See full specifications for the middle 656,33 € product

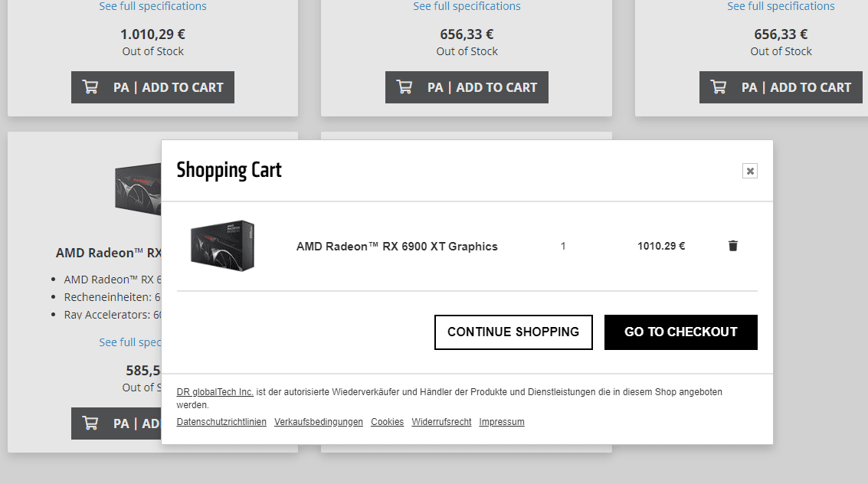(x=467, y=6)
